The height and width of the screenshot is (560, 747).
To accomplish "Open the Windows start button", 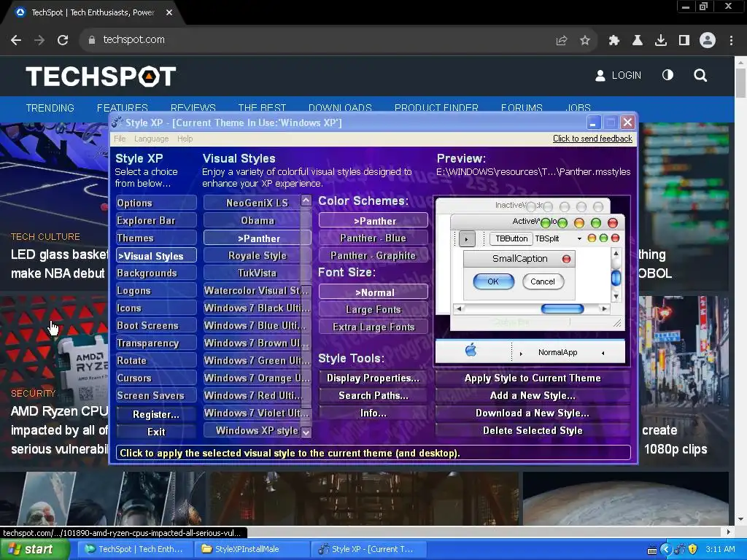I will [x=34, y=549].
